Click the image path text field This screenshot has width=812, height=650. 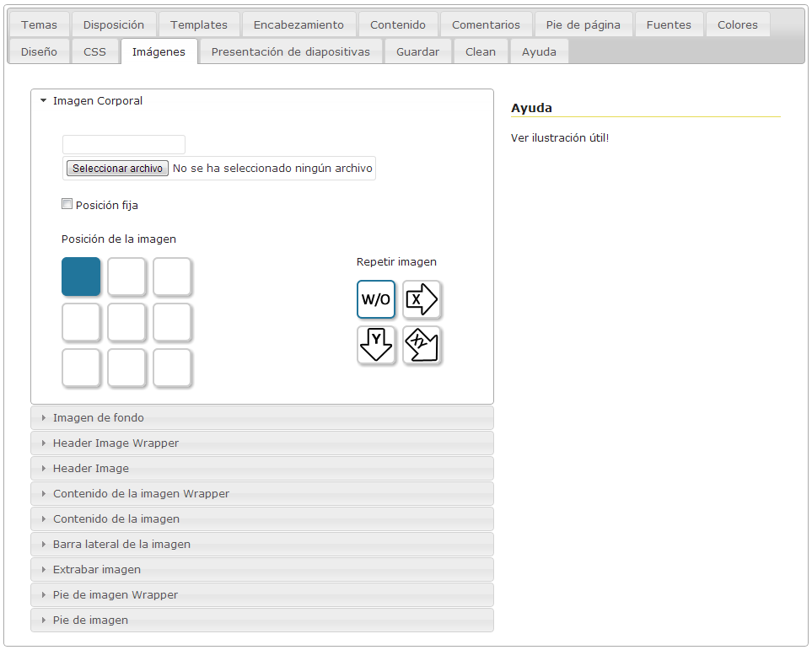point(124,144)
